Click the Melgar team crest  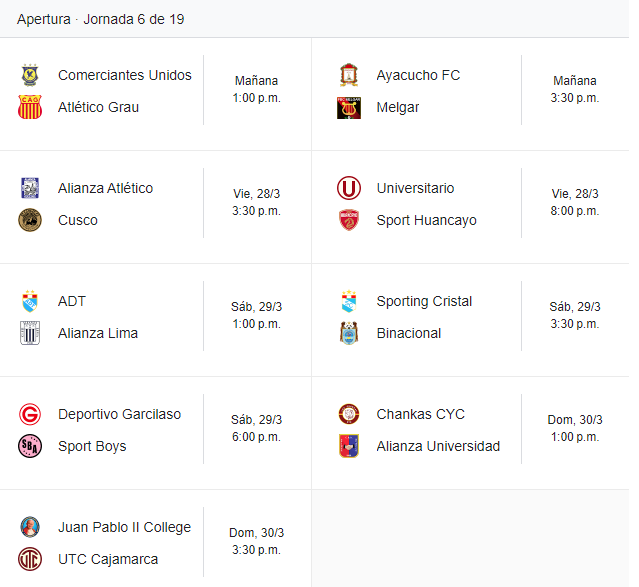click(x=348, y=107)
